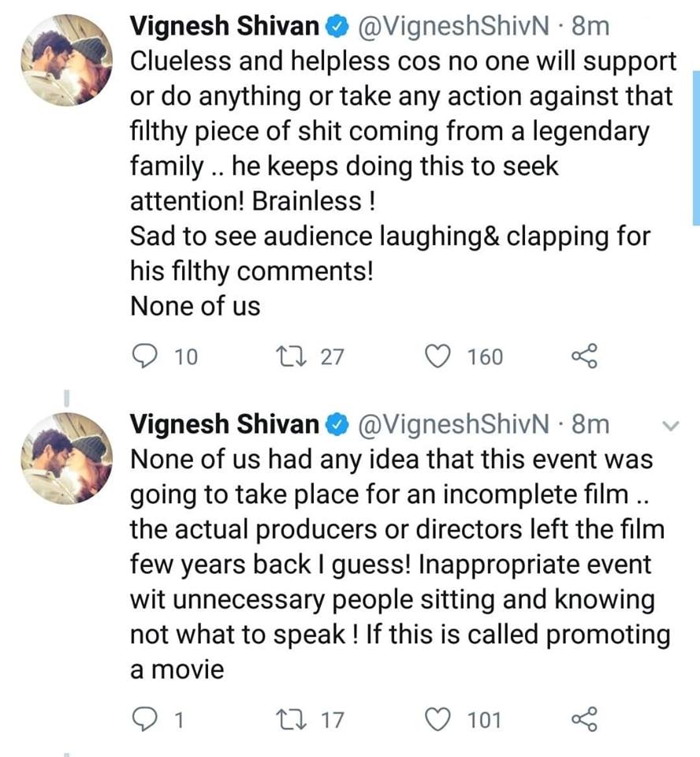Click the verified badge on second tweet

336,424
